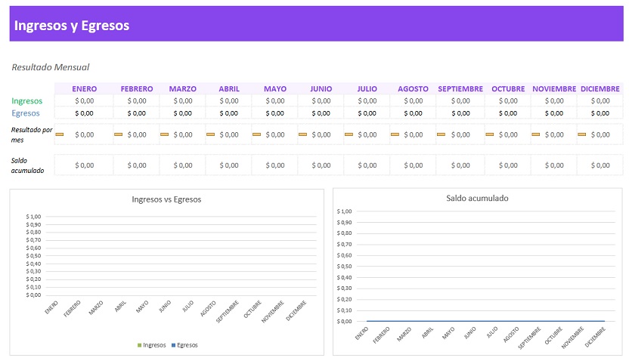Click the Ingresos y Egresos title
Screen dimensions: 632x364
(x=72, y=26)
